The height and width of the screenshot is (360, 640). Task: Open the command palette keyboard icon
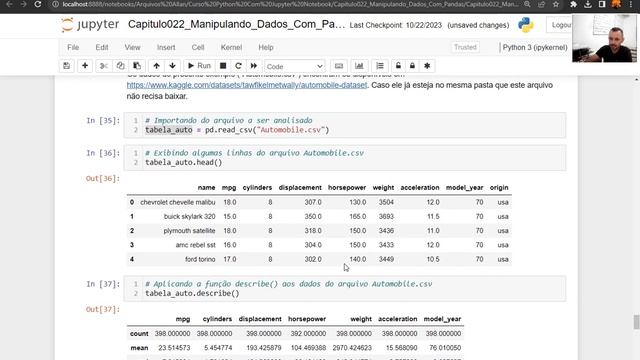pyautogui.click(x=339, y=66)
